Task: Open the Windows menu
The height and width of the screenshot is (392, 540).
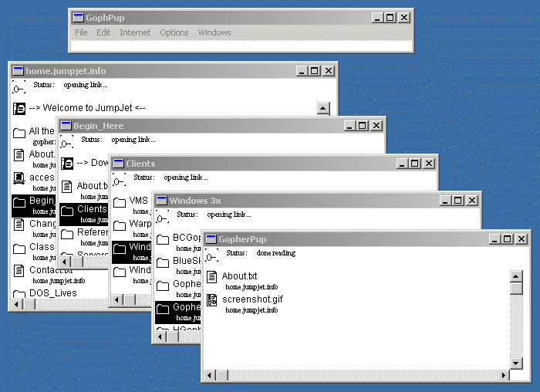Action: [x=214, y=32]
